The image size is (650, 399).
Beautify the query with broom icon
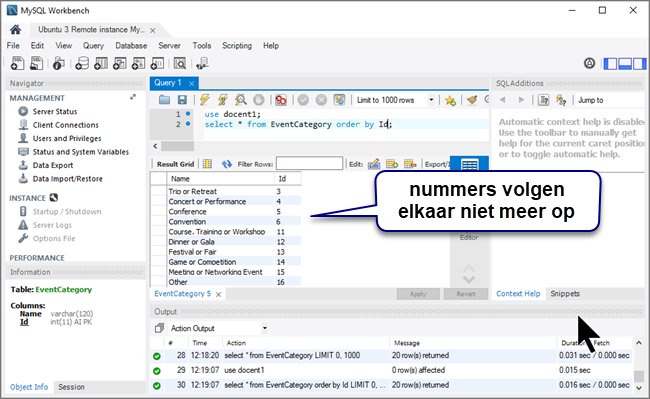[471, 100]
